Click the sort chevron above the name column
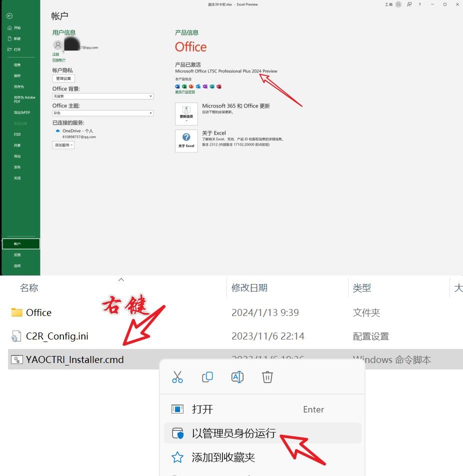This screenshot has width=463, height=476. tap(121, 279)
